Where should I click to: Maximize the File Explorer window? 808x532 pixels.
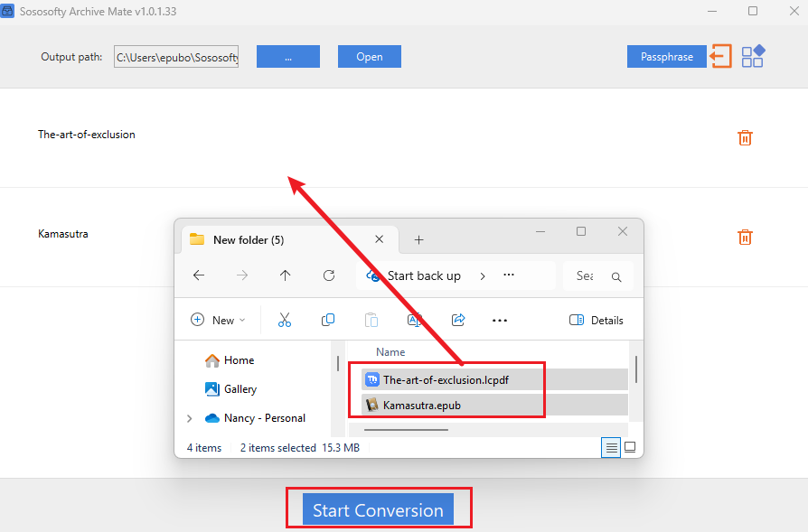pyautogui.click(x=581, y=232)
